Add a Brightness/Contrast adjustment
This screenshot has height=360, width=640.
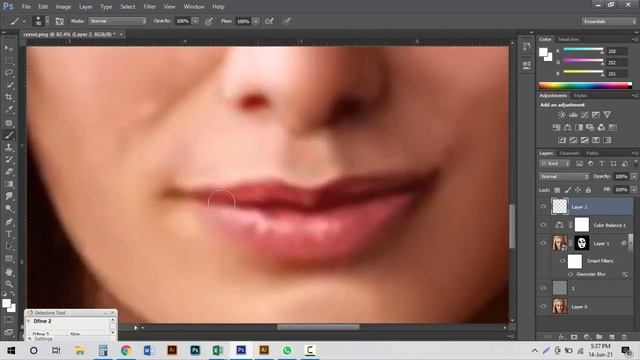(562, 115)
